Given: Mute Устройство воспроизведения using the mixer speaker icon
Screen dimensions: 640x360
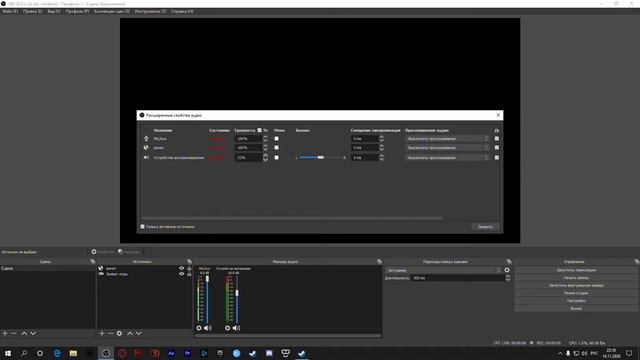Looking at the screenshot, I should (x=236, y=328).
